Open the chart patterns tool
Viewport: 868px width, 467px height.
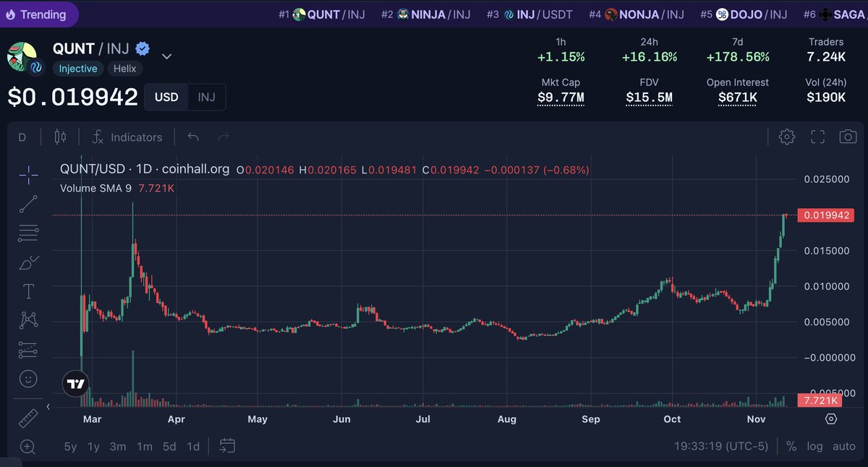pyautogui.click(x=28, y=320)
